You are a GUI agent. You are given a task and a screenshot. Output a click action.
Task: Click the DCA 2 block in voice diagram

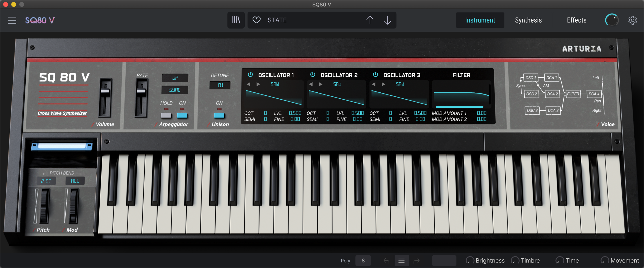[x=552, y=94]
